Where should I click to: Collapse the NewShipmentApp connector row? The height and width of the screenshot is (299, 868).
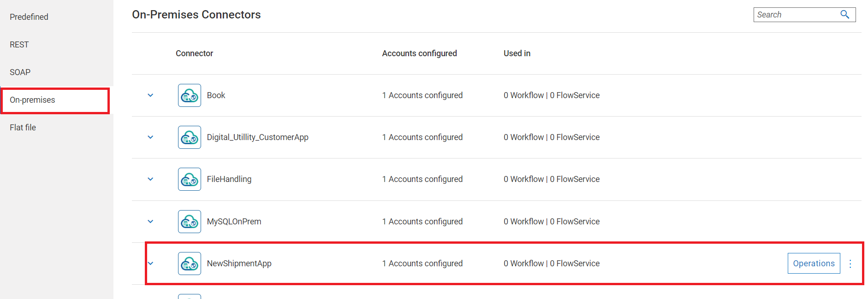[150, 263]
